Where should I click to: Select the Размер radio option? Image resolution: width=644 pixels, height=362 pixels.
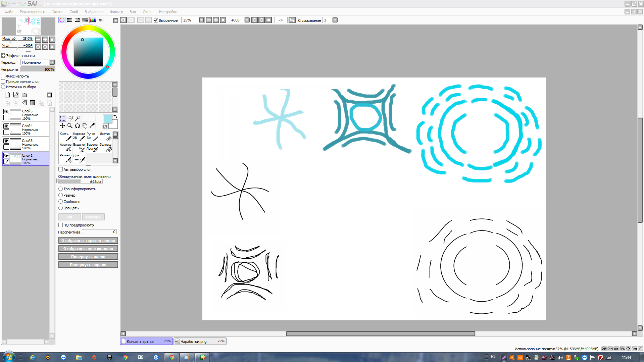61,195
